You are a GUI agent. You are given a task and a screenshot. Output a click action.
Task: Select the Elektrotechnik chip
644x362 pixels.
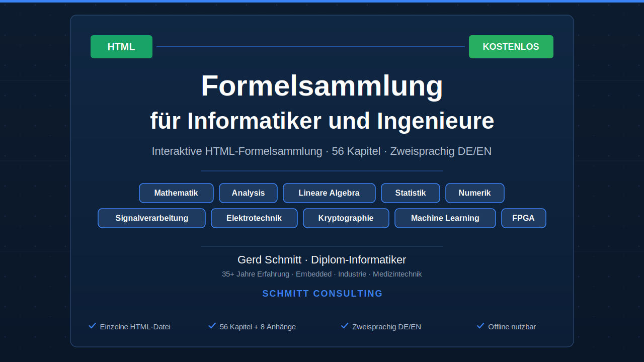coord(254,218)
